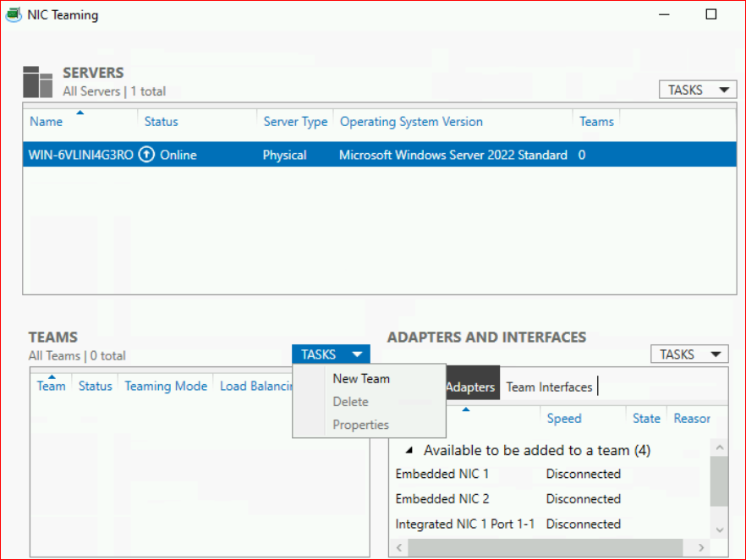Switch to the Team Interfaces tab
The image size is (746, 560).
click(549, 387)
